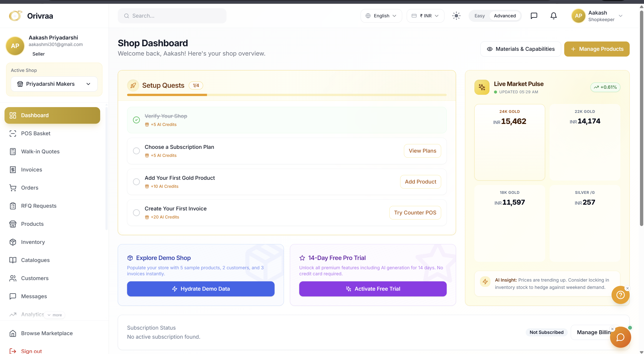Click the Live Market Pulse sparkle icon
Image resolution: width=644 pixels, height=354 pixels.
click(x=482, y=87)
